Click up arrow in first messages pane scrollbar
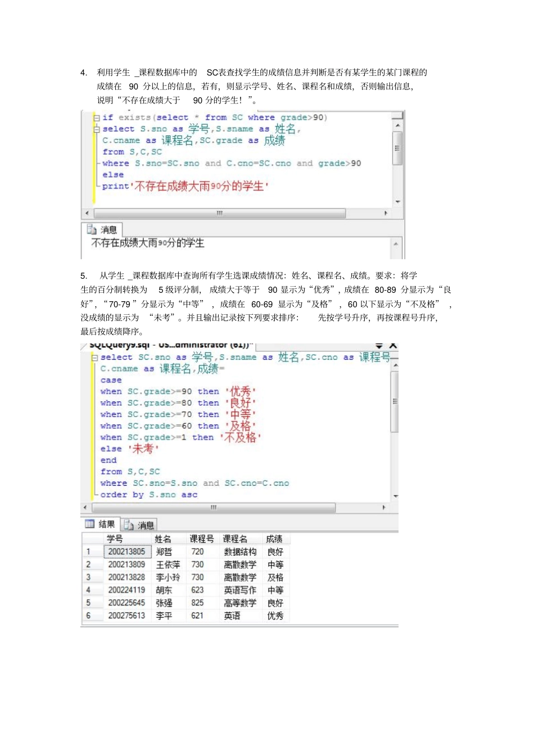This screenshot has width=534, height=756. click(x=396, y=244)
